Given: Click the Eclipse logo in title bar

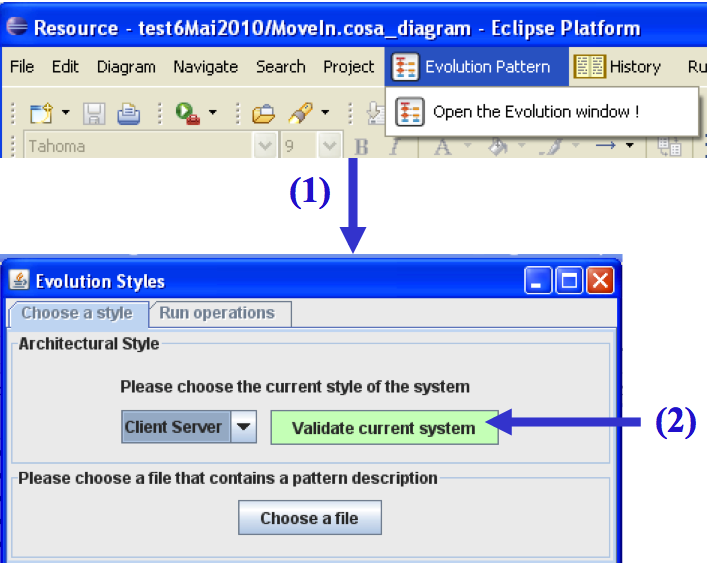Looking at the screenshot, I should pyautogui.click(x=17, y=27).
